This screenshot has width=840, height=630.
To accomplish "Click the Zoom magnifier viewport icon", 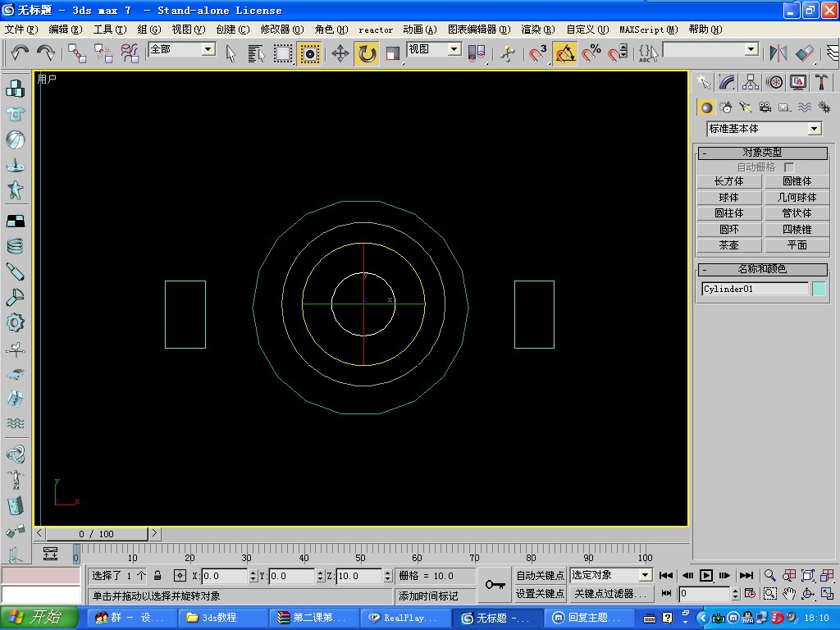I will [x=769, y=575].
